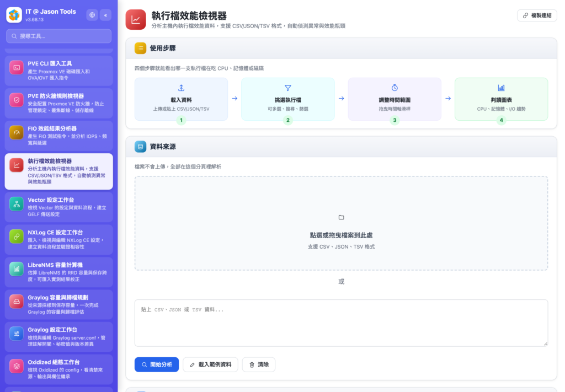This screenshot has height=392, width=565.
Task: Click the 開始分析 button
Action: (157, 364)
